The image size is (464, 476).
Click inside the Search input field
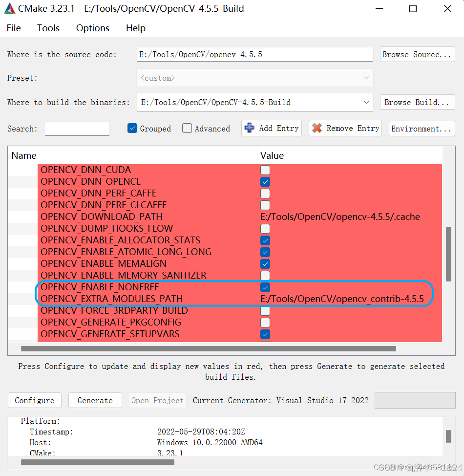point(76,128)
